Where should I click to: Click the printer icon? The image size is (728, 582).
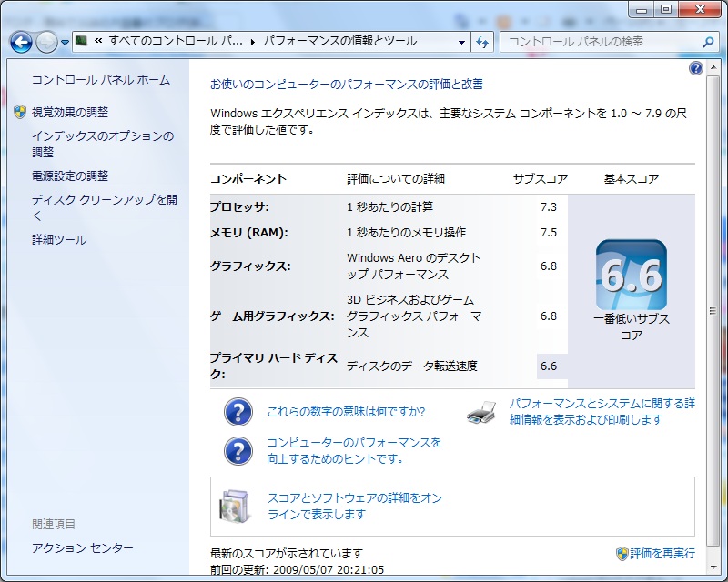481,412
